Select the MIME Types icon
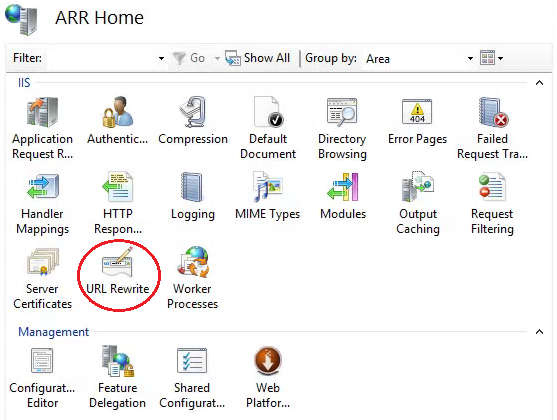Viewport: 557px width, 420px height. coord(268,187)
